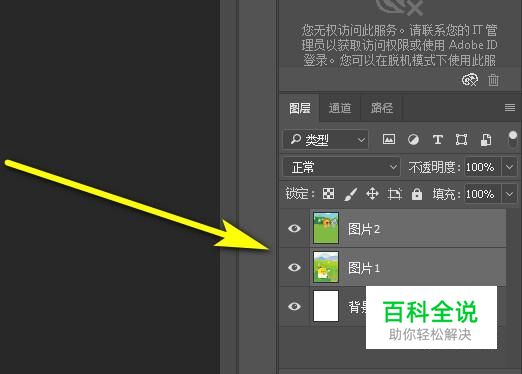Expand the 不透明度 slider arrow

(509, 167)
